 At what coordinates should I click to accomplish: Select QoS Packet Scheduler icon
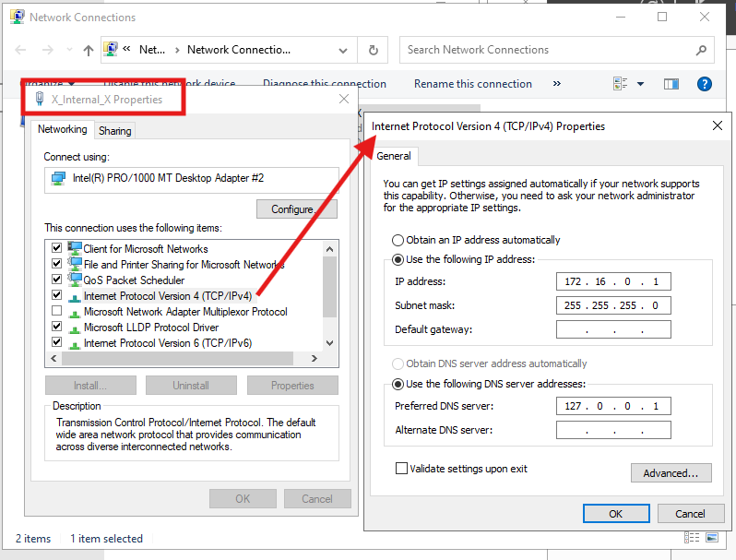tap(74, 280)
